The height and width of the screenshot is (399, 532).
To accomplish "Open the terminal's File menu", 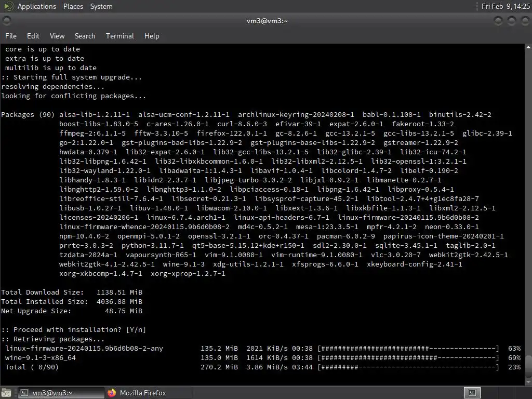I will click(11, 36).
